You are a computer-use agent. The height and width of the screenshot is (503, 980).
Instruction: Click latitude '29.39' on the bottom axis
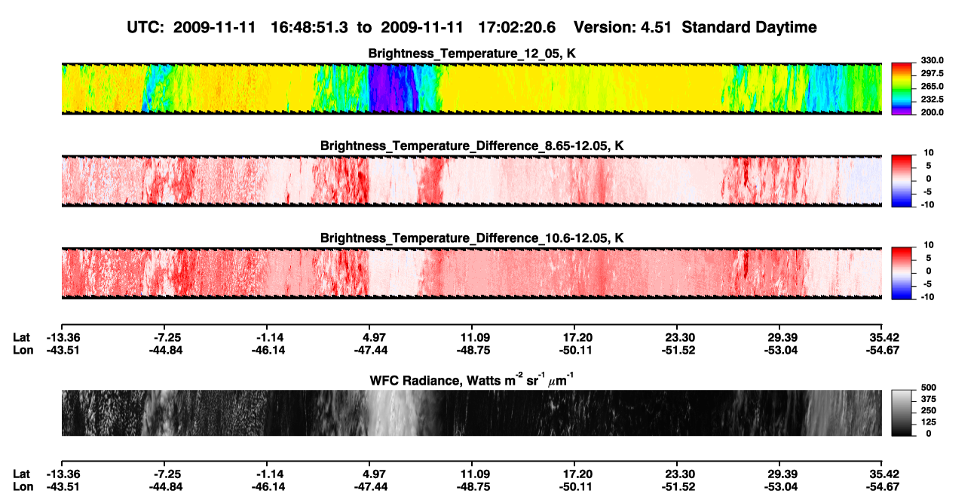click(x=782, y=474)
